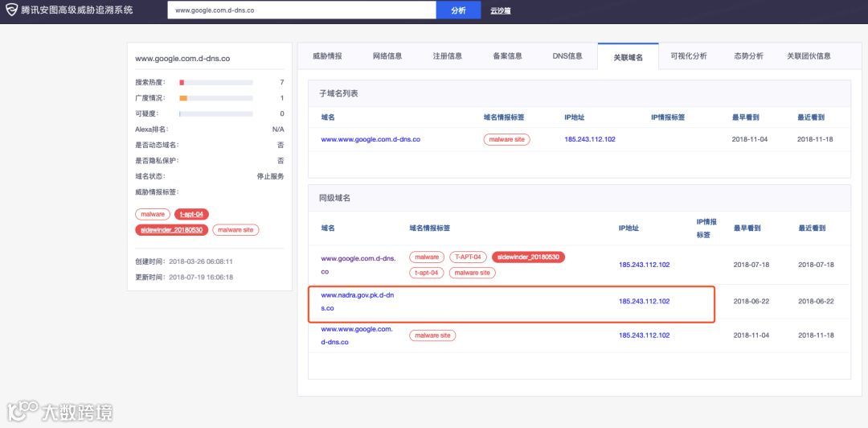
Task: Open the 可视化分析 tab
Action: click(x=689, y=56)
